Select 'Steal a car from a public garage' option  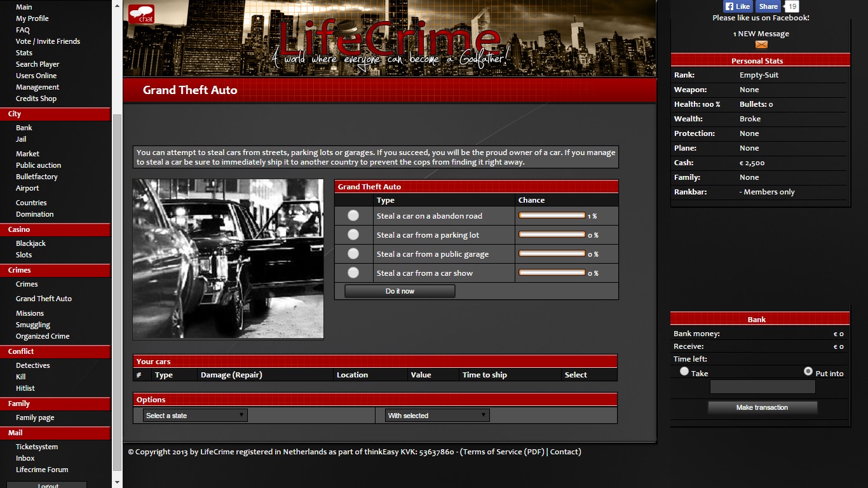353,254
